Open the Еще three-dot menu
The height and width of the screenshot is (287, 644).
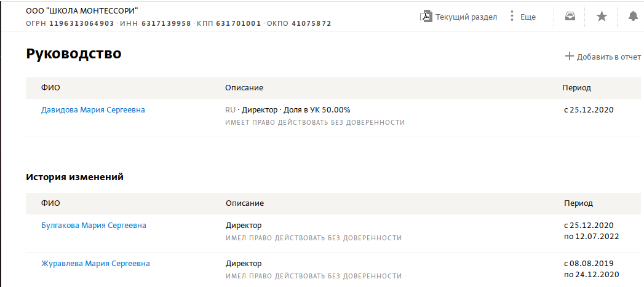pos(512,17)
